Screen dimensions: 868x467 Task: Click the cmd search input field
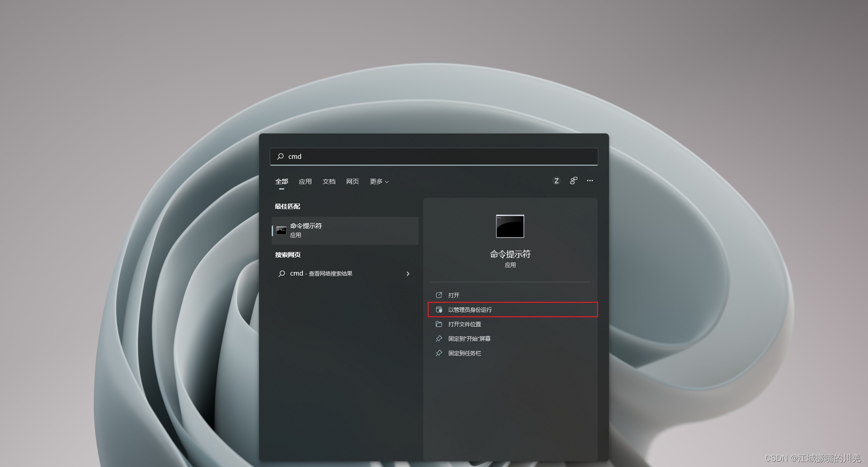(x=434, y=157)
